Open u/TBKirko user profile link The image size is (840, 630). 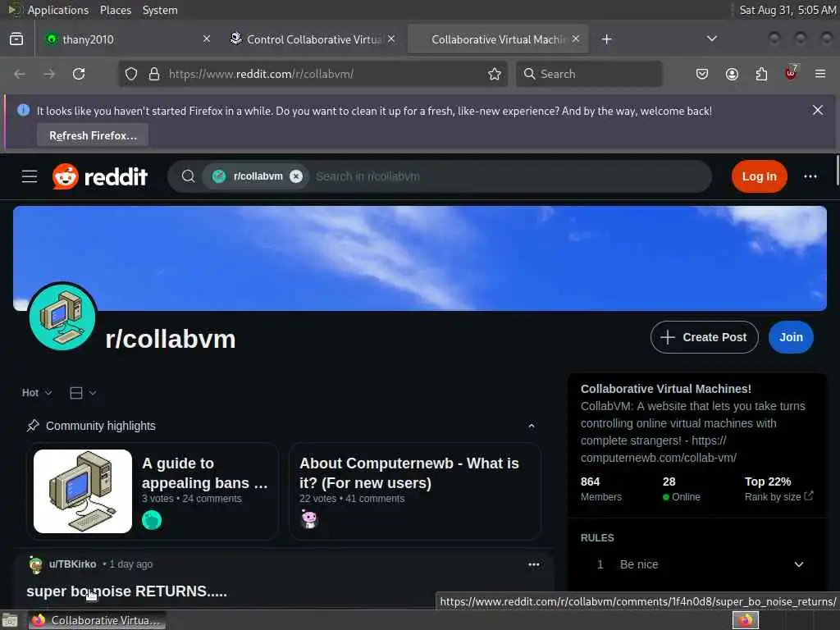pyautogui.click(x=72, y=564)
